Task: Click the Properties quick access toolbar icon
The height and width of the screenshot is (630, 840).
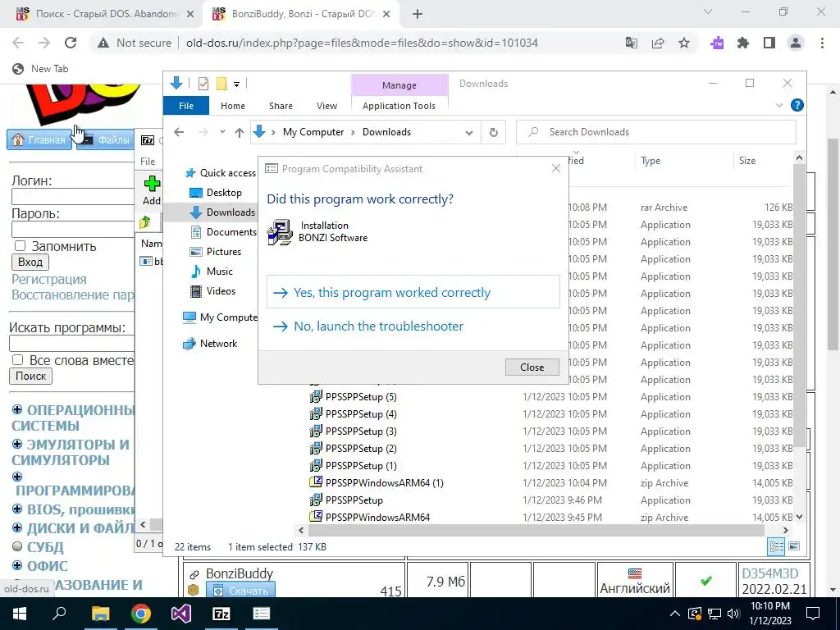Action: (x=203, y=84)
